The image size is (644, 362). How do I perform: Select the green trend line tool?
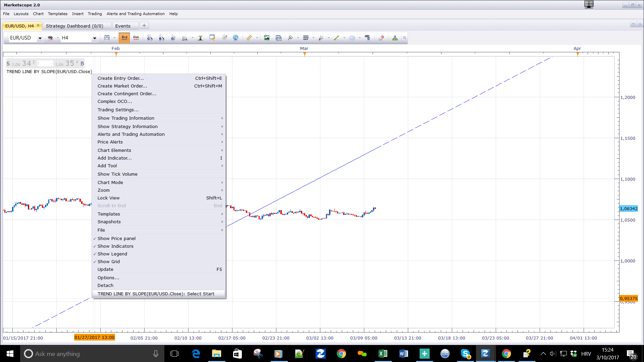point(336,38)
